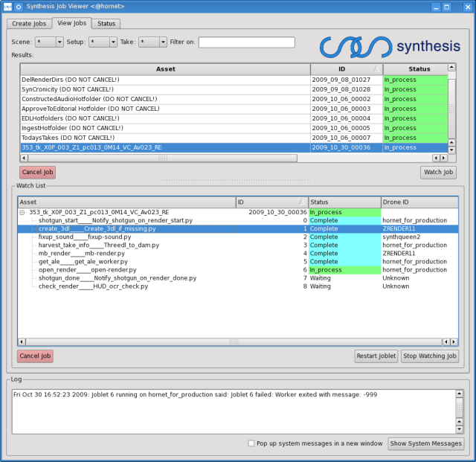This screenshot has width=476, height=462.
Task: Open the Status tab
Action: 106,24
